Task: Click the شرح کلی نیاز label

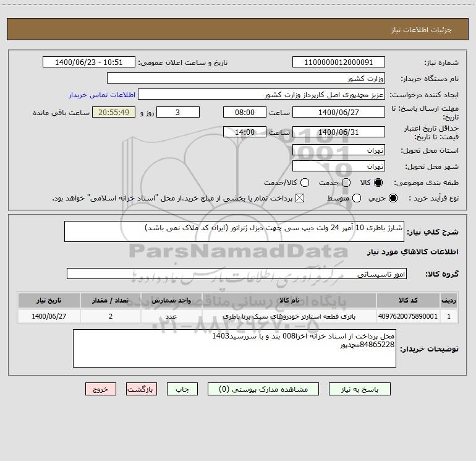Action: point(433,232)
